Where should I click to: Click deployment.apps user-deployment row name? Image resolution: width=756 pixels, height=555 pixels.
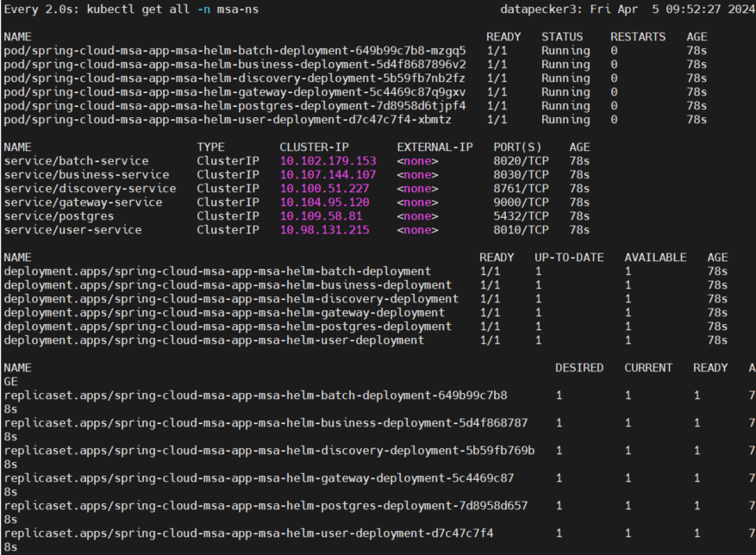tap(214, 340)
